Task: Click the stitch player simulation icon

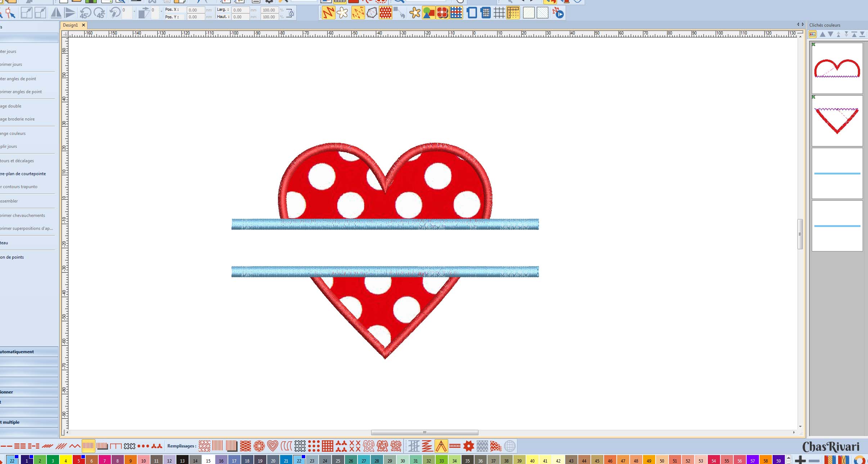Action: click(x=558, y=13)
